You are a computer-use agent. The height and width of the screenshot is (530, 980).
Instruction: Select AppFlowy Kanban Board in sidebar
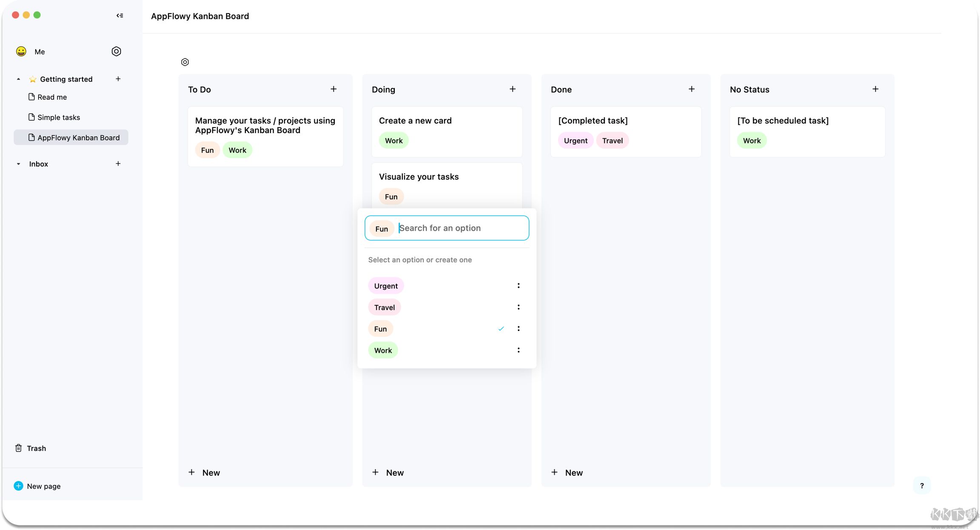71,137
